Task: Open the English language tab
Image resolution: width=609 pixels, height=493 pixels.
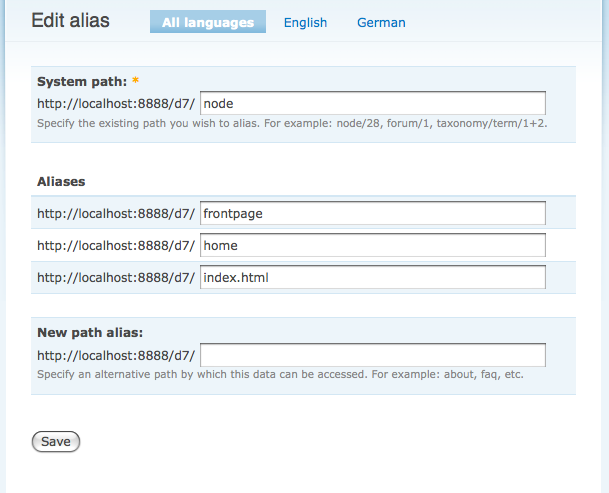Action: [305, 22]
